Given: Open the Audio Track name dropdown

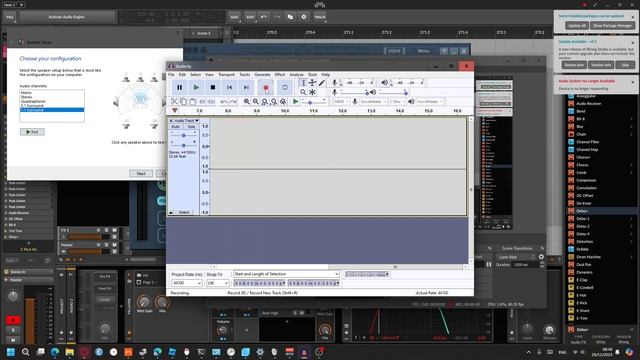Looking at the screenshot, I should click(186, 121).
